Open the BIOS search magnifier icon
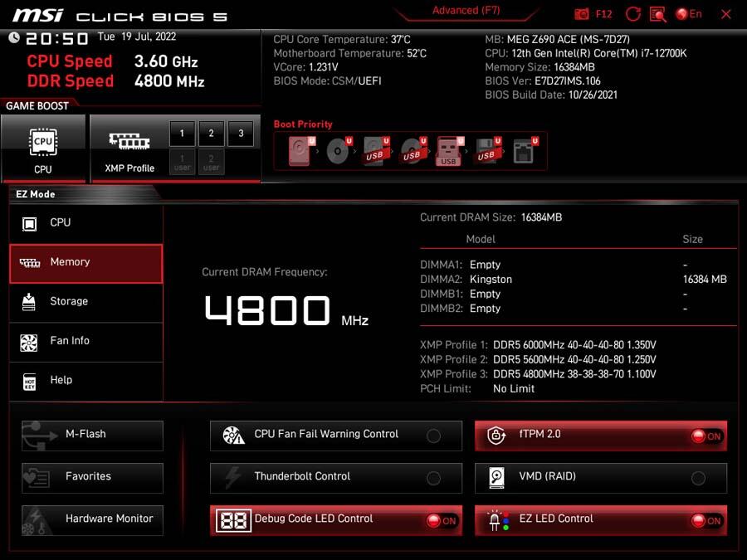This screenshot has width=747, height=560. [x=658, y=14]
